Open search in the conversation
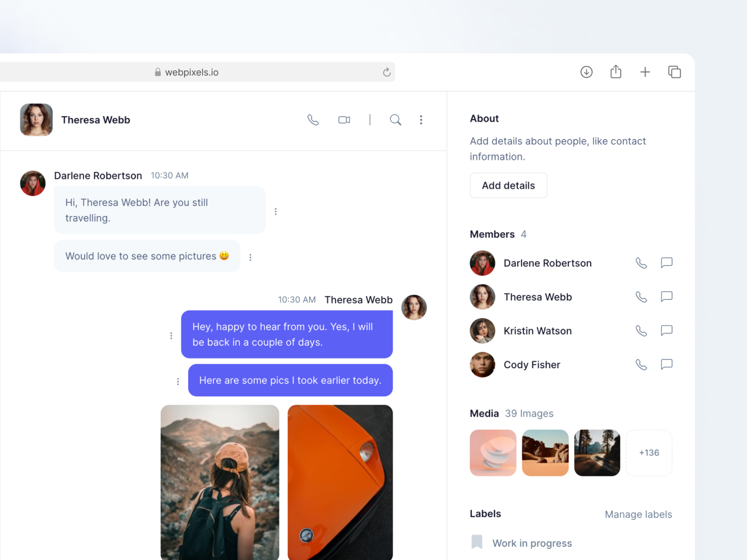 395,120
